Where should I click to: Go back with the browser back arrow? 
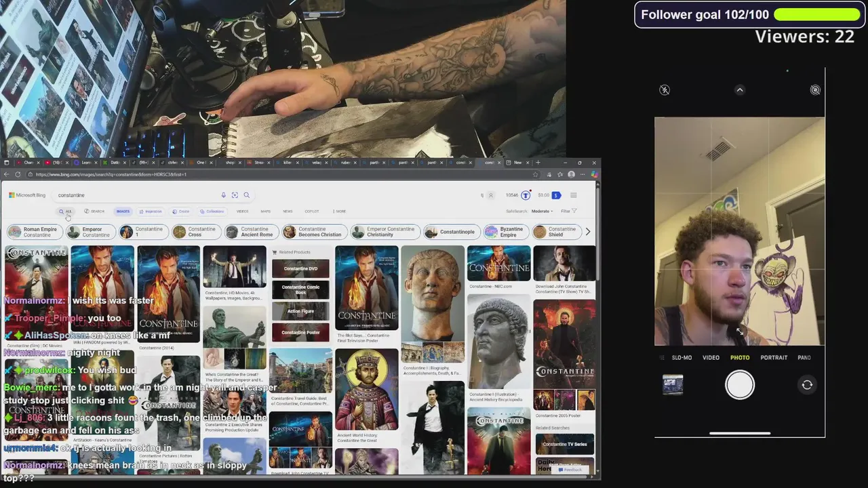tap(7, 174)
